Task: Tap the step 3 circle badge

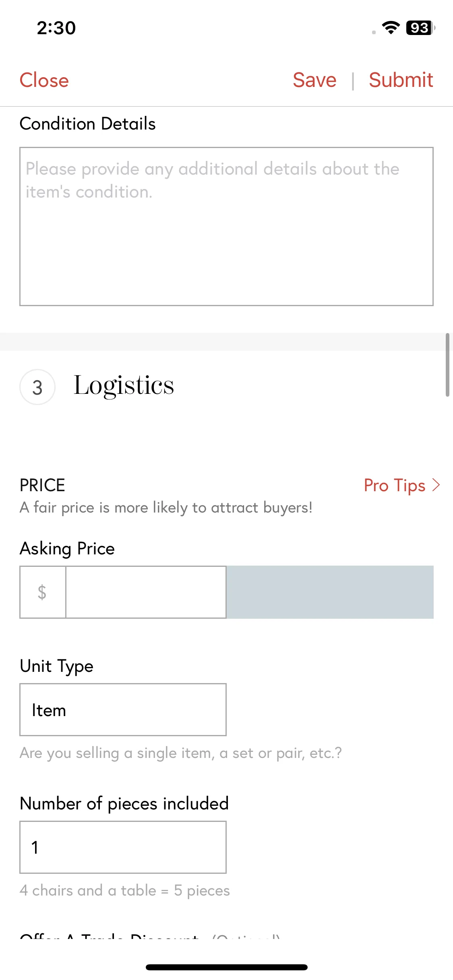Action: point(37,387)
